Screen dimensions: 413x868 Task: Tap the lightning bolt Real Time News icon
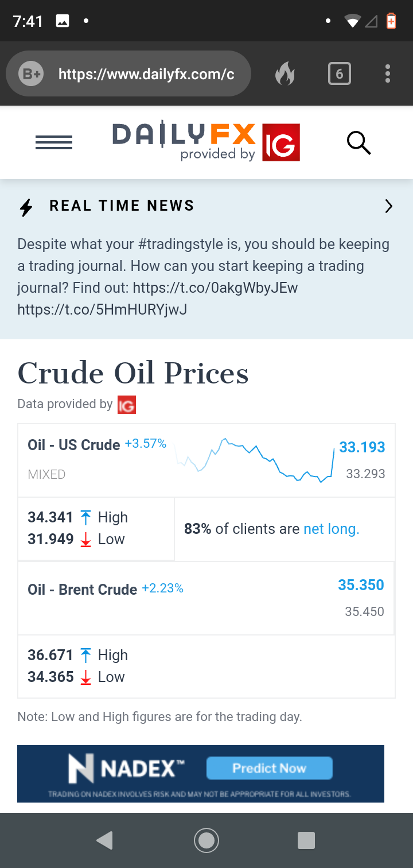click(26, 207)
